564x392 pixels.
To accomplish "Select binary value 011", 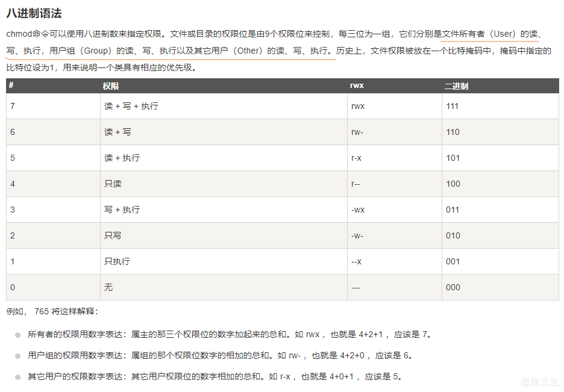I will [453, 210].
